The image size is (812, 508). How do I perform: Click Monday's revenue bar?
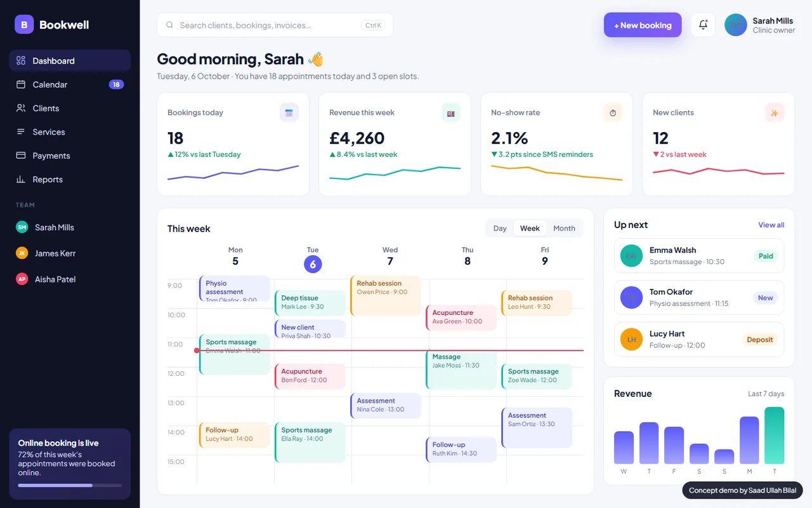749,440
